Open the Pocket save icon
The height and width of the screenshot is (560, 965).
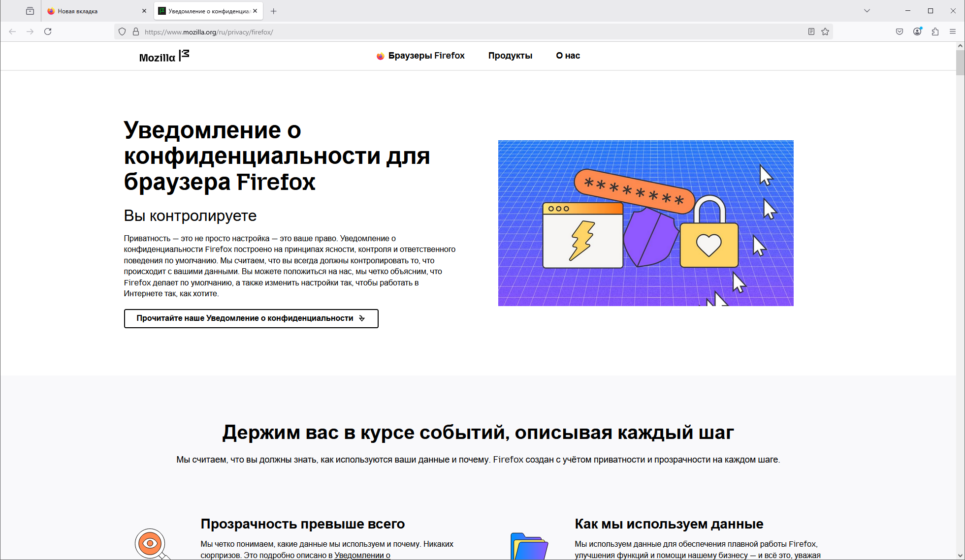(900, 31)
